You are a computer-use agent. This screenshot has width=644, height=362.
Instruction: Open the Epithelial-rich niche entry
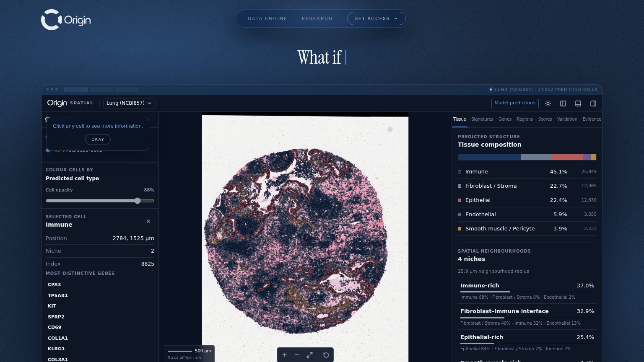tap(527, 342)
